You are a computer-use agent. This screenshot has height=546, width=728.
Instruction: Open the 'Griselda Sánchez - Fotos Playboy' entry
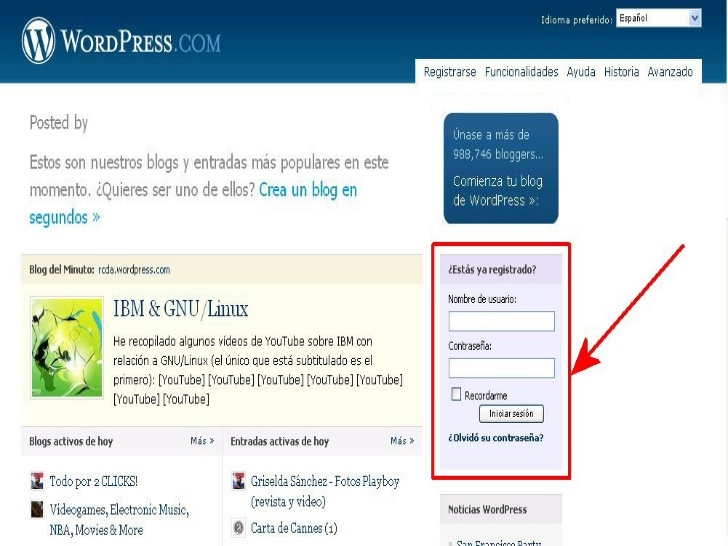point(325,491)
